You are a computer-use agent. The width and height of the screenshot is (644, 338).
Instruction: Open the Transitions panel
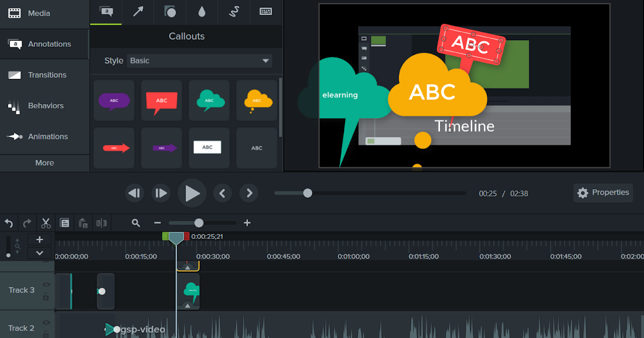coord(45,75)
